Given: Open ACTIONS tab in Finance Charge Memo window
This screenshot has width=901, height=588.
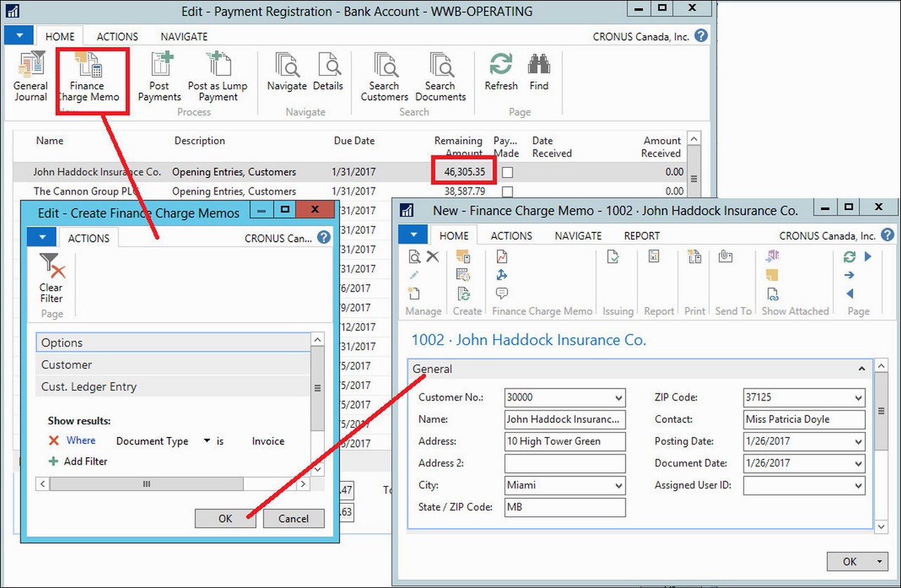Looking at the screenshot, I should [x=511, y=236].
